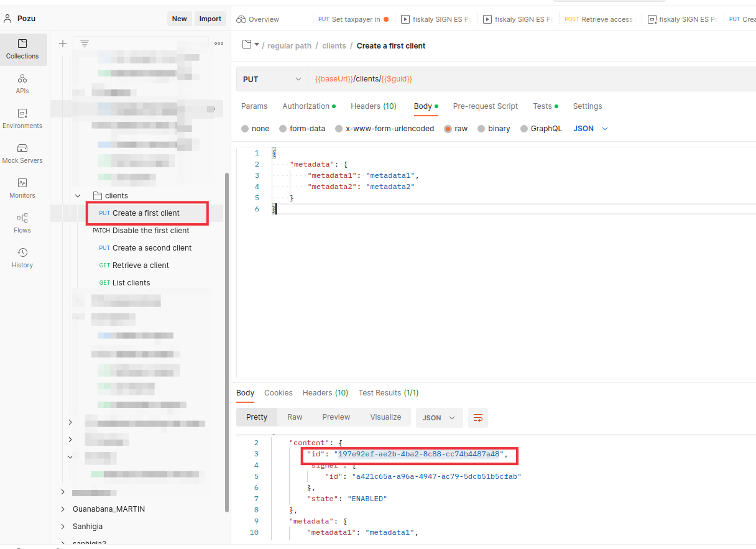Click the New button
The width and height of the screenshot is (756, 549).
pyautogui.click(x=180, y=19)
